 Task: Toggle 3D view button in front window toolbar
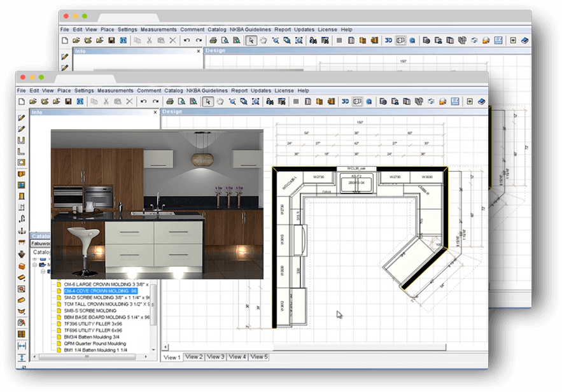pyautogui.click(x=346, y=101)
